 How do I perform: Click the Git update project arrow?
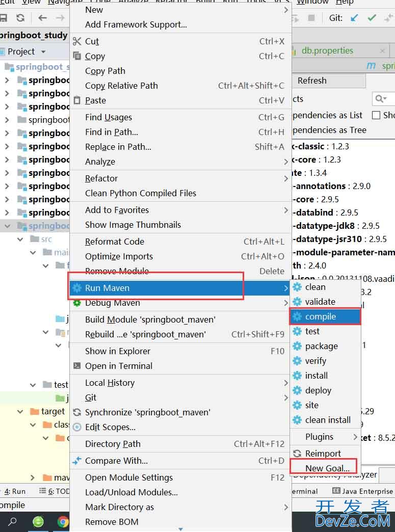pyautogui.click(x=354, y=18)
